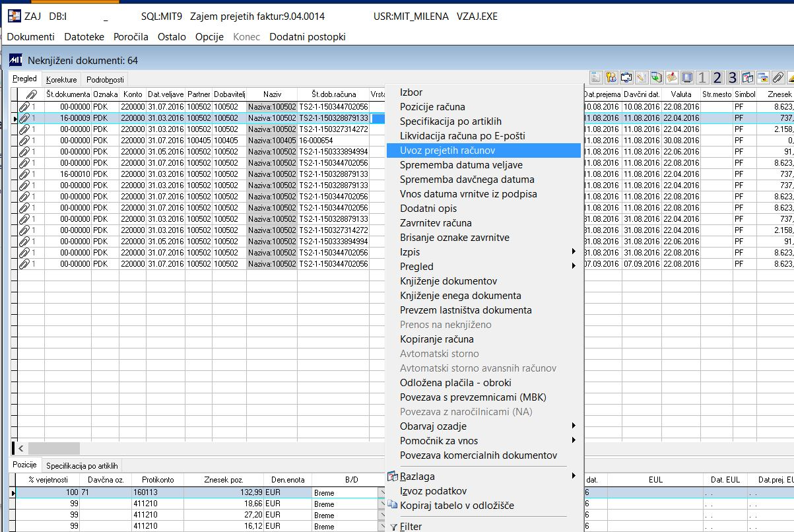794x532 pixels.
Task: Click the Naziv column header
Action: [272, 94]
